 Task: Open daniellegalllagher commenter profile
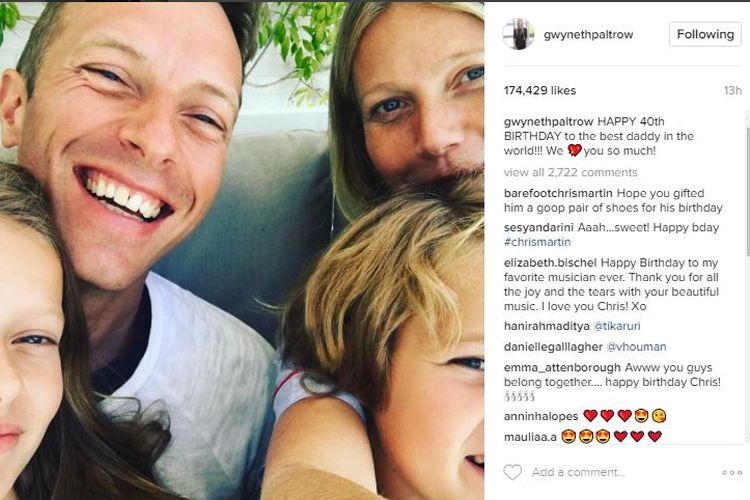point(553,347)
